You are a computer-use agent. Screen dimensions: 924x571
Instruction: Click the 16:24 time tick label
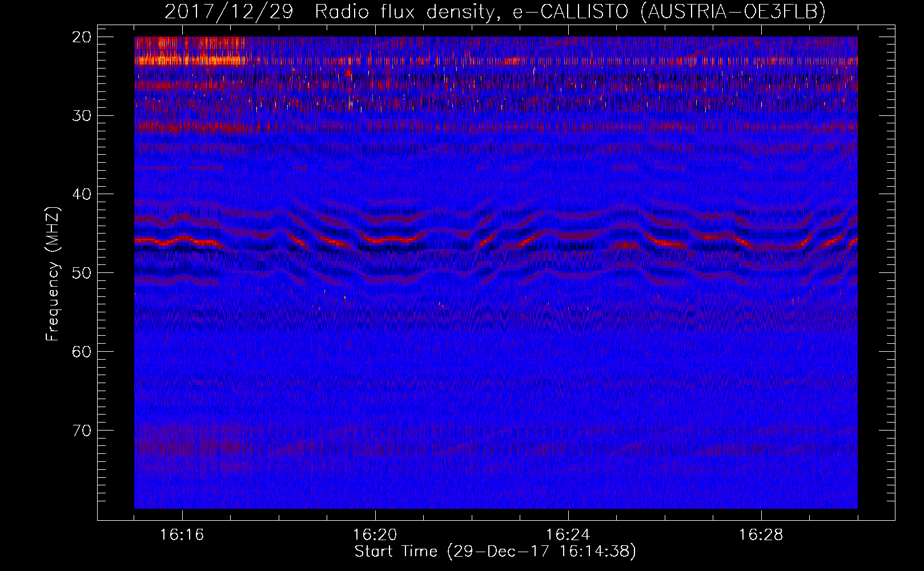pyautogui.click(x=568, y=535)
